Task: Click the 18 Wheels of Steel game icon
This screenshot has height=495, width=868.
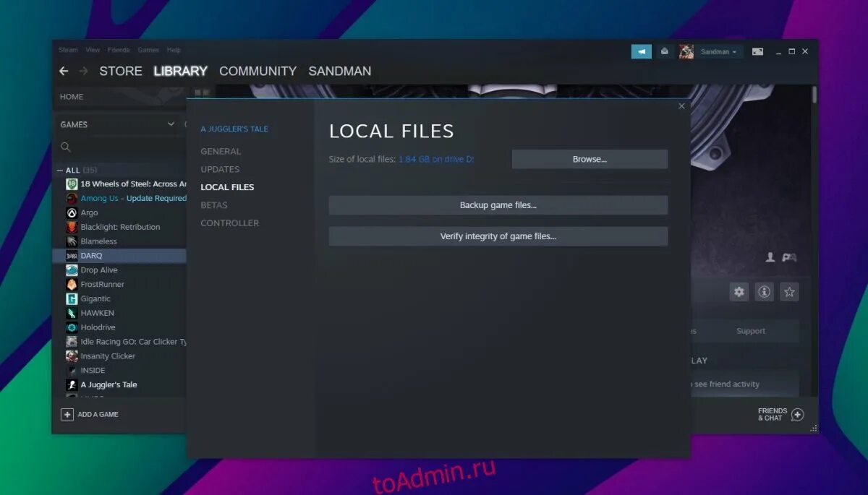Action: point(72,184)
